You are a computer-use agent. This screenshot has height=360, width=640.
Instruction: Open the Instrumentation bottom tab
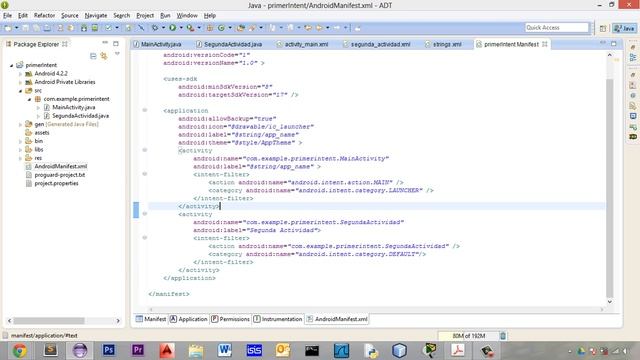pos(278,319)
